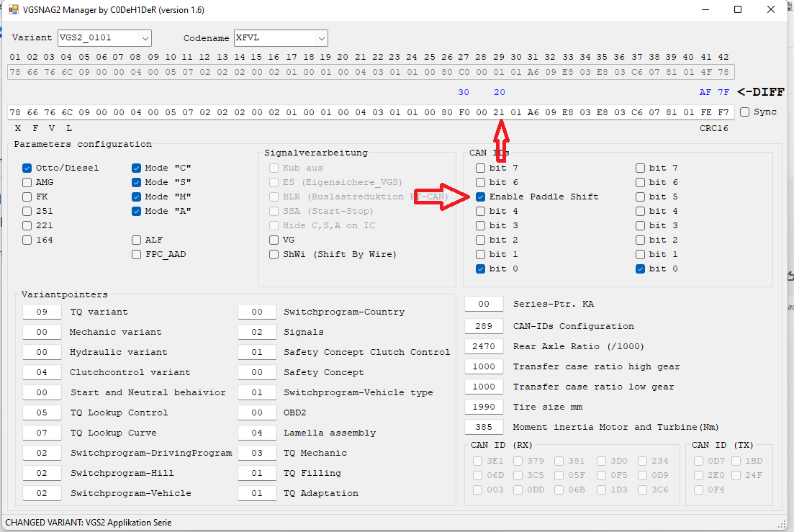Screen dimensions: 794x532
Task: Close the VGSNAG2 Manager window
Action: pyautogui.click(x=772, y=10)
